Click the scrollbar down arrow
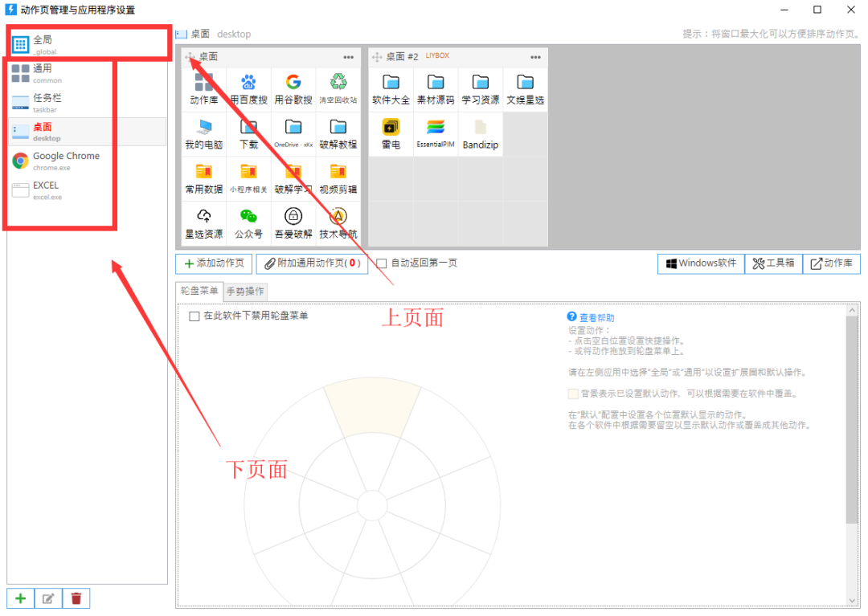 (x=852, y=601)
